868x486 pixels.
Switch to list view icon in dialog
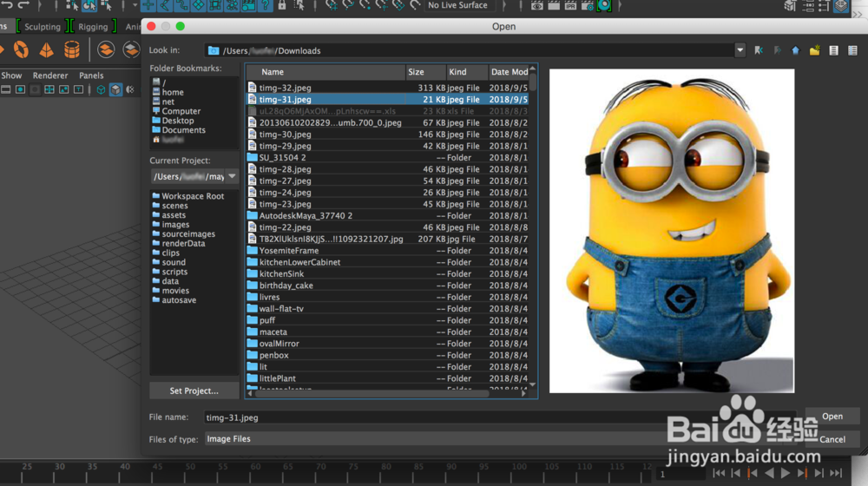click(833, 50)
